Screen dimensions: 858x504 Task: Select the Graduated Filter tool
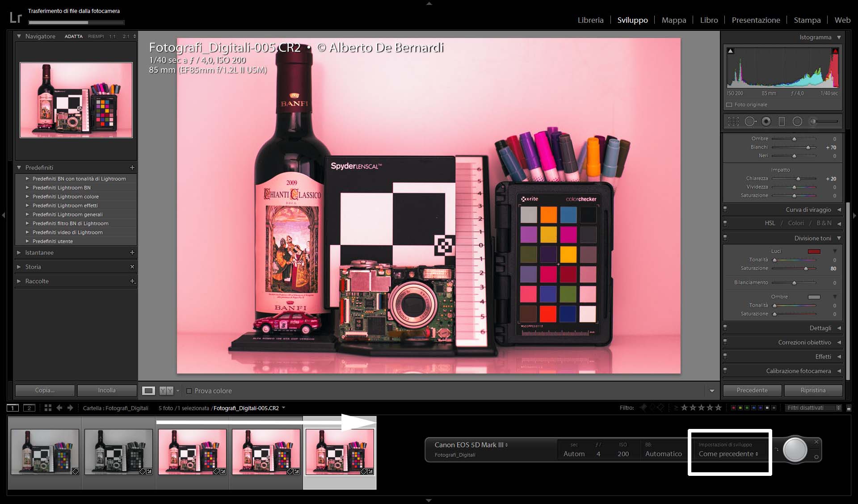click(782, 121)
